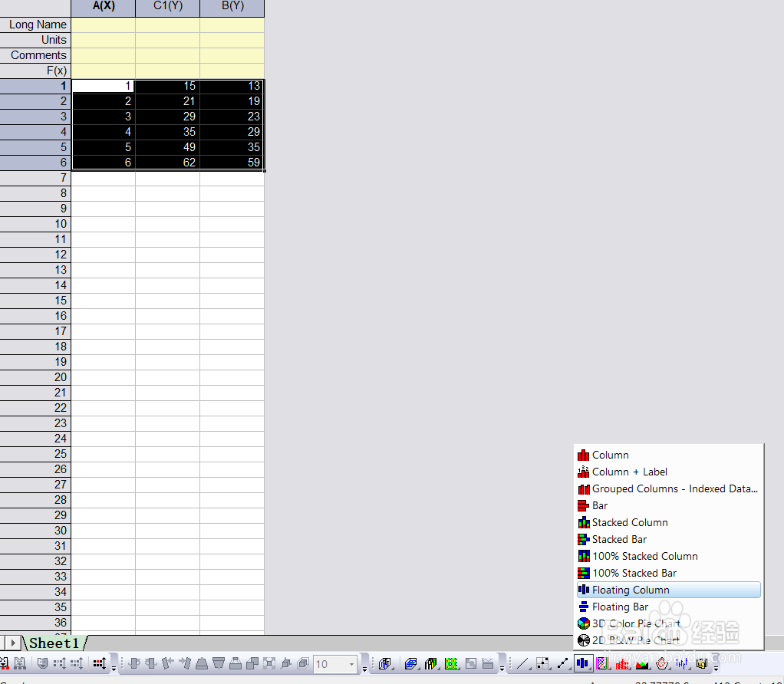Select column header A(X)

click(x=104, y=7)
